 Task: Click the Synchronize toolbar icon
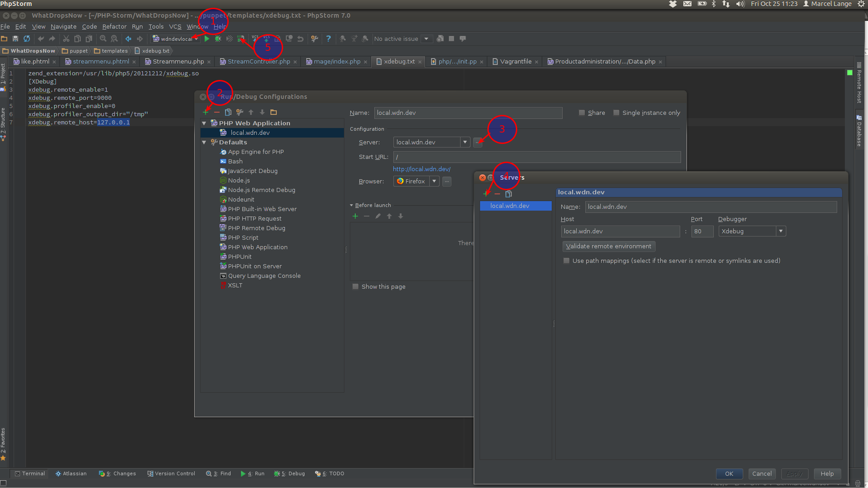[x=27, y=39]
